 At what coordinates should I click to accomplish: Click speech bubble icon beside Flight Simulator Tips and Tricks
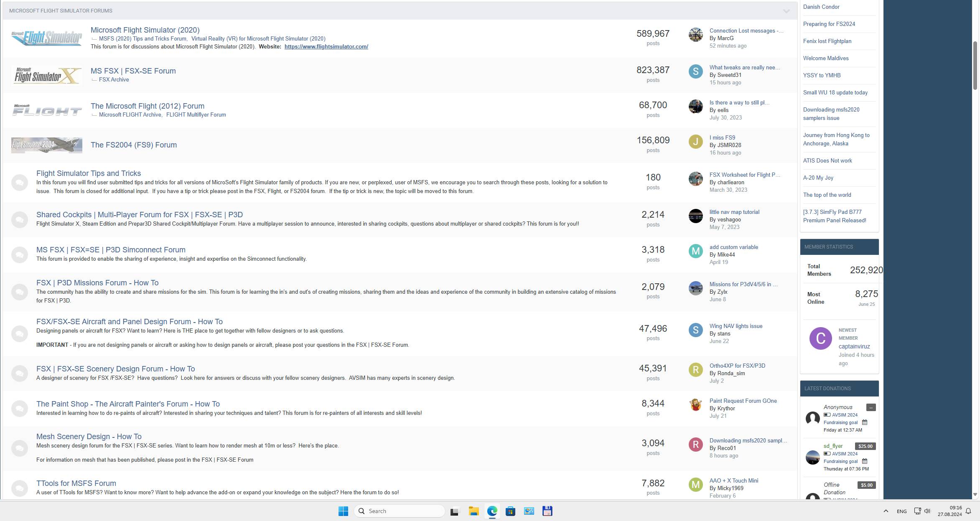point(19,182)
